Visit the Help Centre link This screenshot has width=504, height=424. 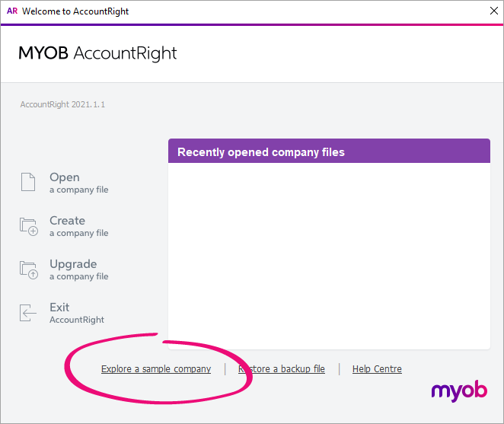377,369
